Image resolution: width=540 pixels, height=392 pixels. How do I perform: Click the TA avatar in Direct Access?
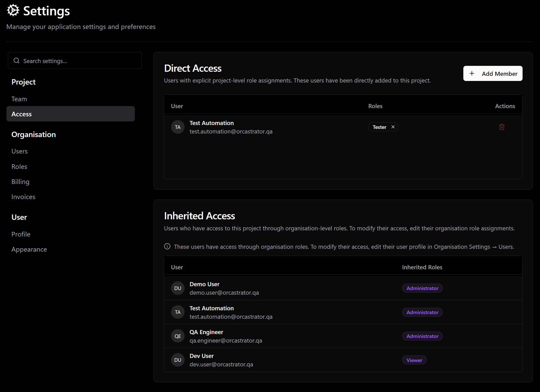pos(178,127)
